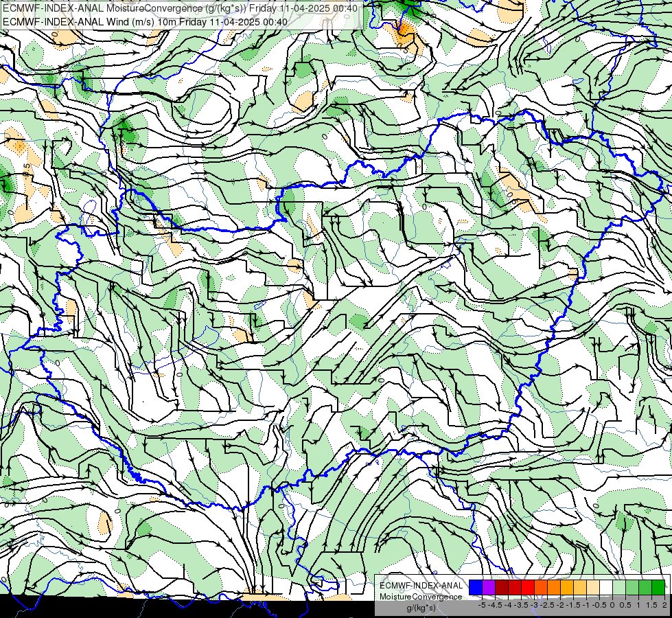Click the legend title 'ECMWF-INDEX-ANAL'

click(x=421, y=586)
